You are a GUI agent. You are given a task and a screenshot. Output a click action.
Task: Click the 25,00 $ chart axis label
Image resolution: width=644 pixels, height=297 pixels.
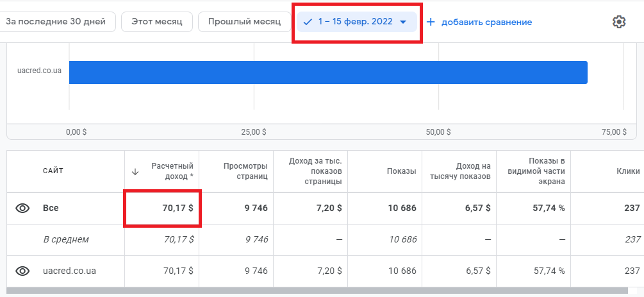[253, 132]
